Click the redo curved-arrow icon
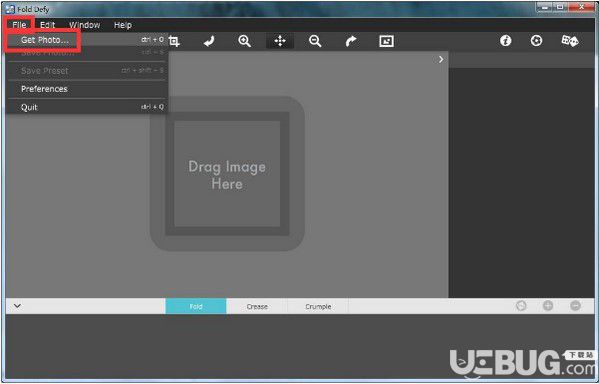 (351, 41)
